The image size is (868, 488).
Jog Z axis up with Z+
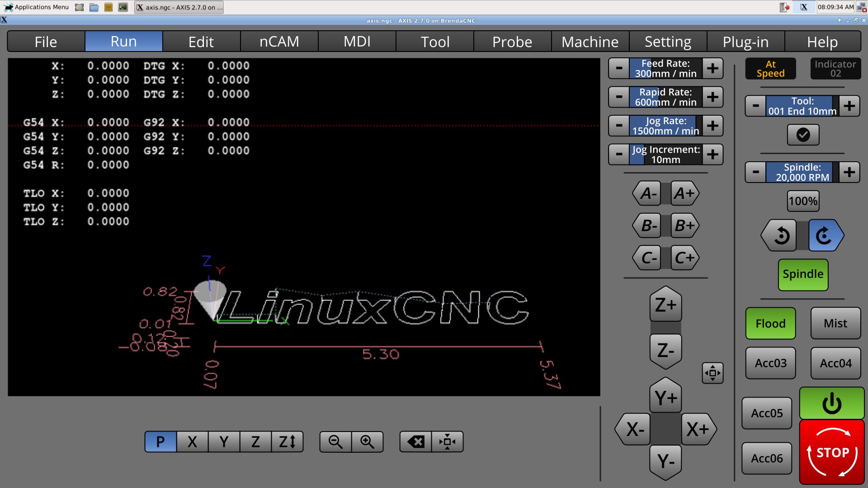pyautogui.click(x=665, y=305)
